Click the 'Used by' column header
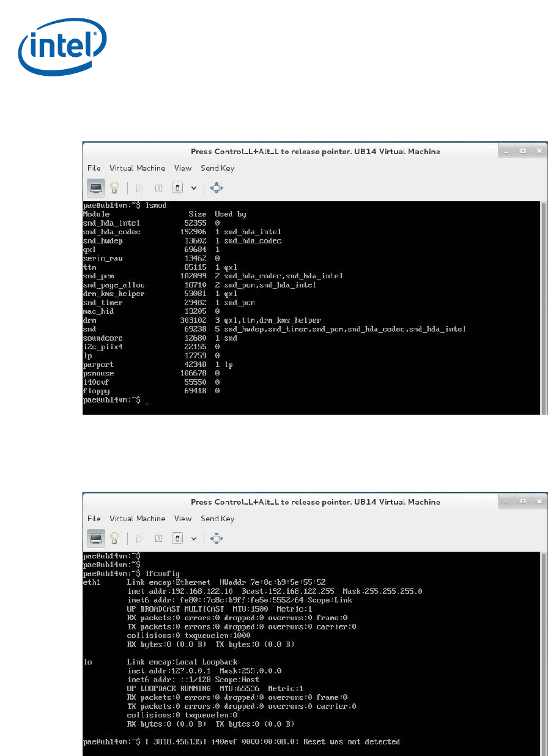The width and height of the screenshot is (548, 756). [x=231, y=215]
